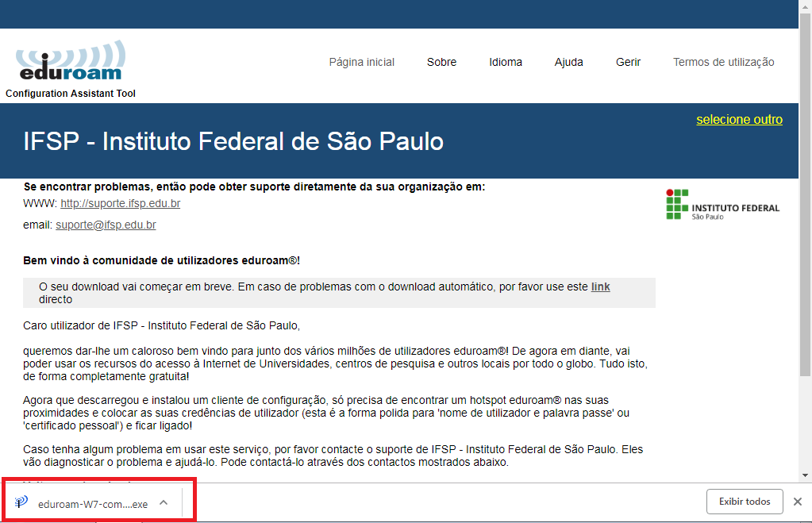Click the page vertical scrollbar thumb
The height and width of the screenshot is (523, 812).
[x=805, y=194]
